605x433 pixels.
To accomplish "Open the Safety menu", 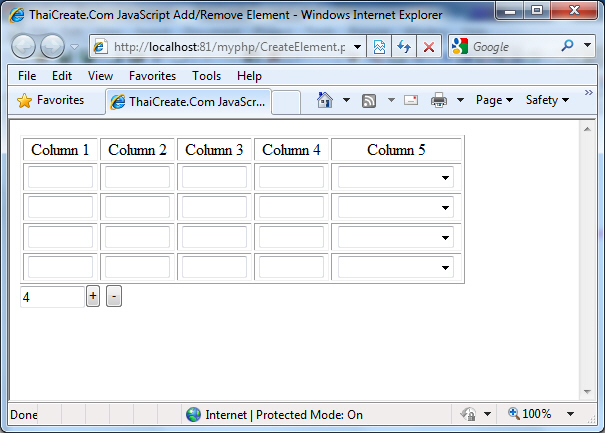I will (x=547, y=100).
